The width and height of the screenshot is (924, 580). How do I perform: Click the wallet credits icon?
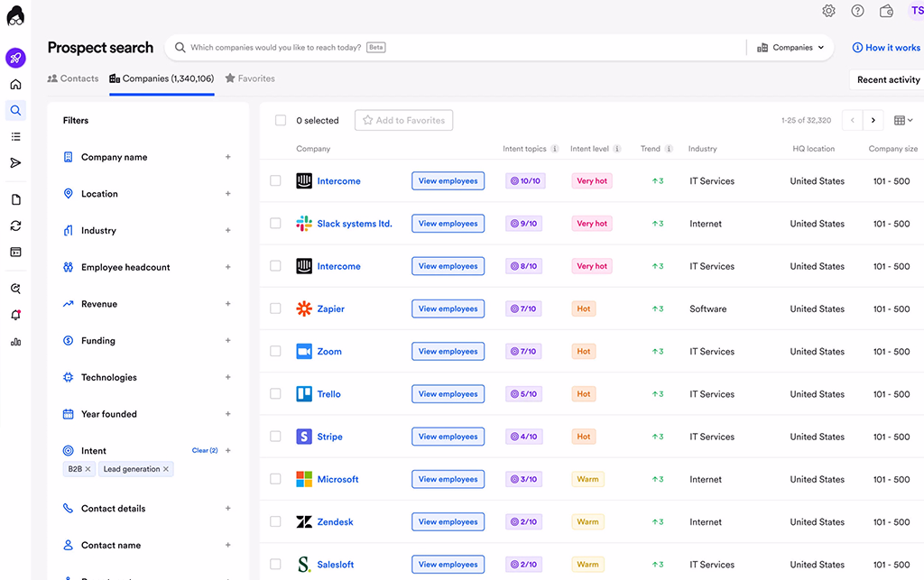[x=886, y=11]
